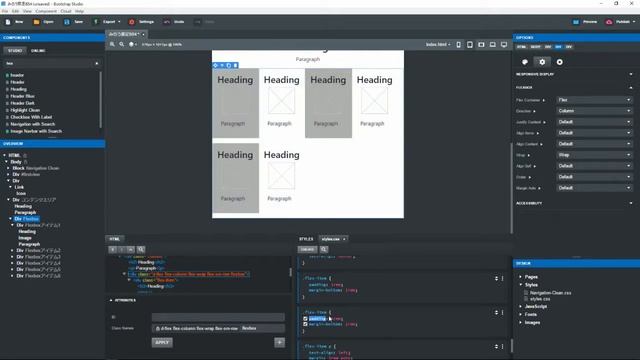Open the Edit menu

tap(16, 11)
